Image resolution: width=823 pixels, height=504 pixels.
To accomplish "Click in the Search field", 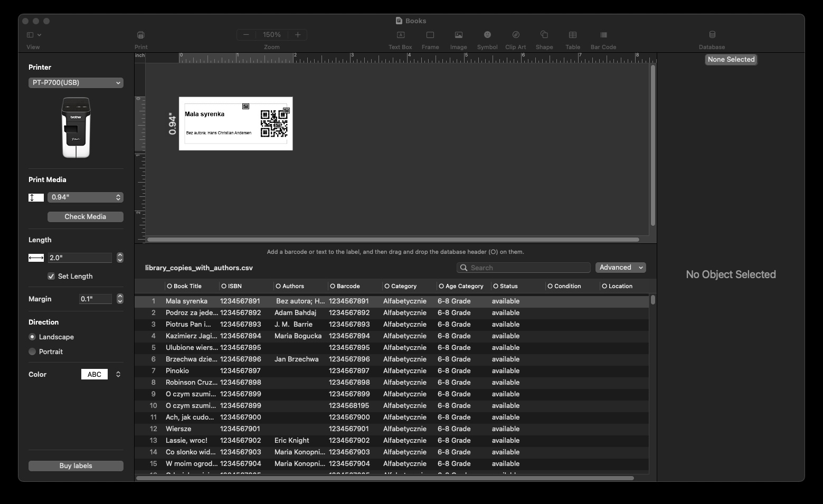I will [524, 268].
